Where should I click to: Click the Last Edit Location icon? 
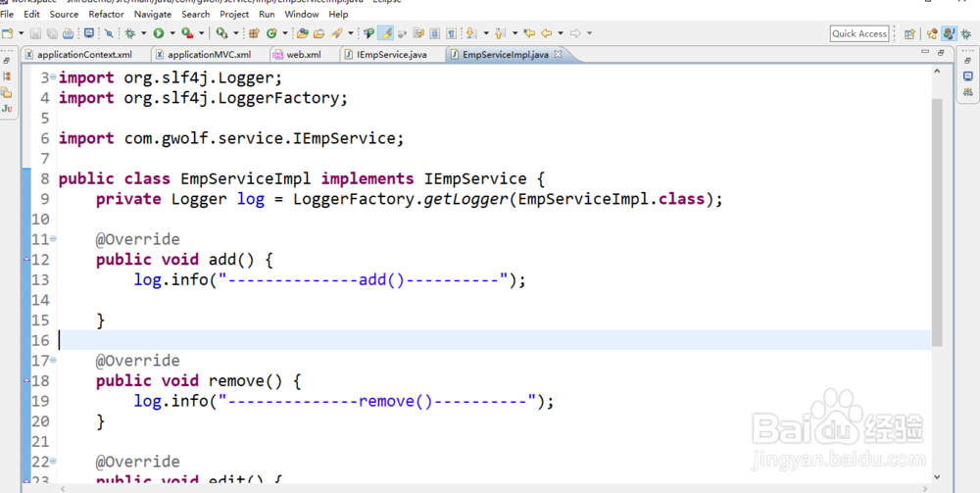point(529,33)
